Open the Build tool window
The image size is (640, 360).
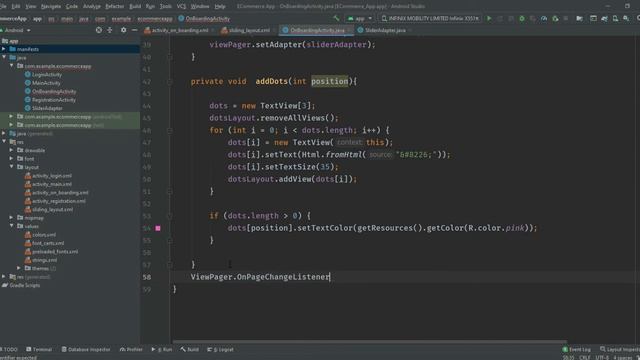tap(190, 349)
